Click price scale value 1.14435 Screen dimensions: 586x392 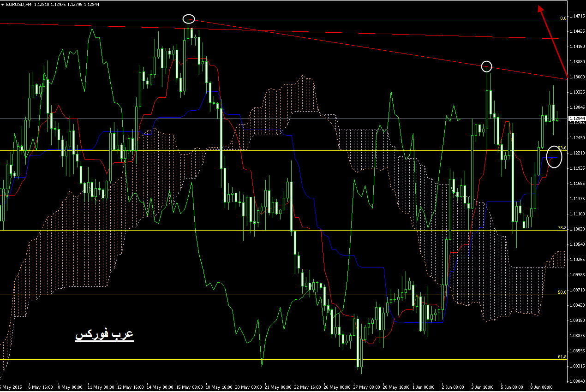[577, 31]
